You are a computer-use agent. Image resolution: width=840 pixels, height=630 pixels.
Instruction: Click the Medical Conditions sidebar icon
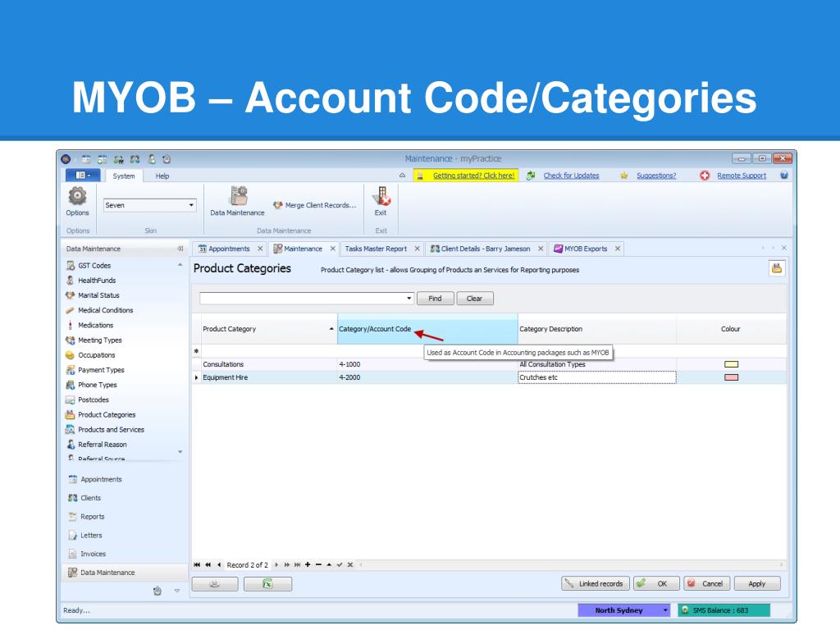[71, 310]
